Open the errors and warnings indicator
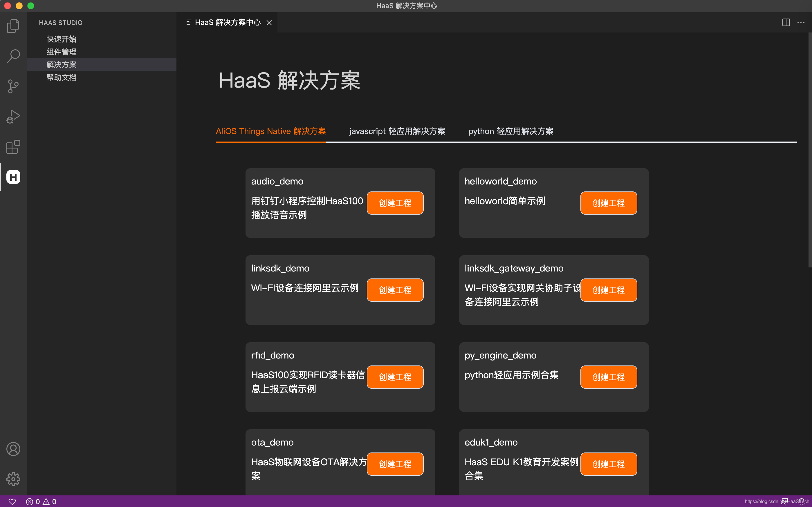812x507 pixels. pos(41,501)
